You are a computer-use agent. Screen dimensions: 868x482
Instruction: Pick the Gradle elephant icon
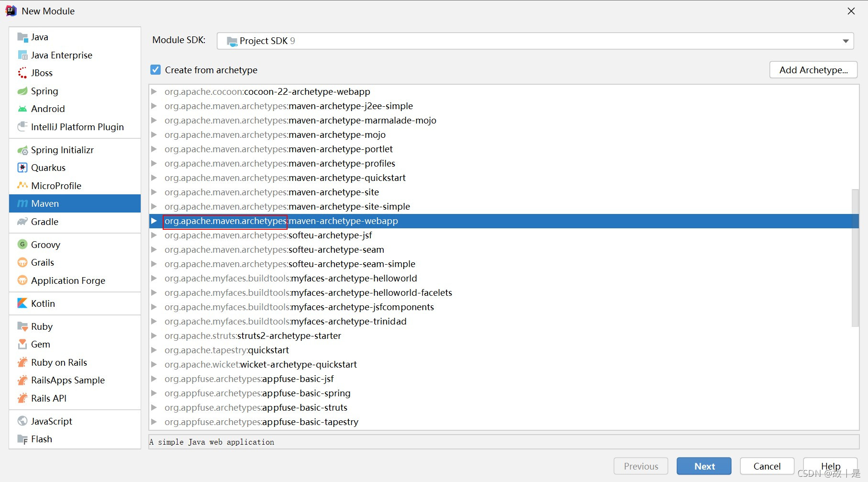pyautogui.click(x=22, y=222)
